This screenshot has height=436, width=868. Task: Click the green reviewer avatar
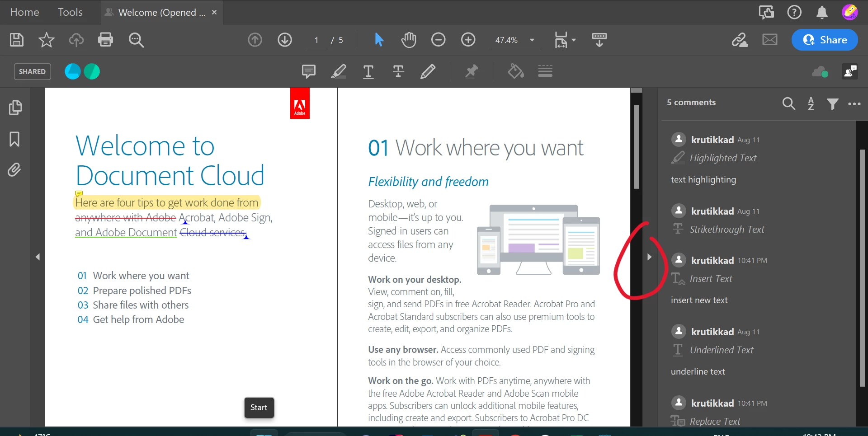point(92,71)
